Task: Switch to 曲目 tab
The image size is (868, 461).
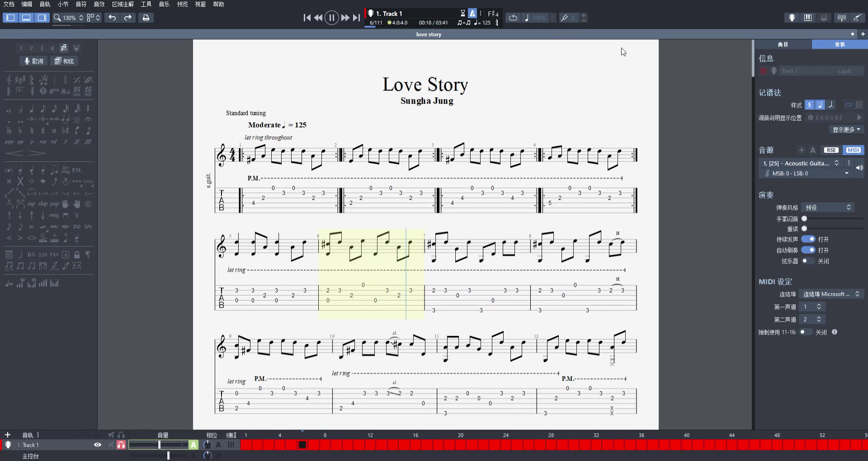Action: tap(783, 44)
